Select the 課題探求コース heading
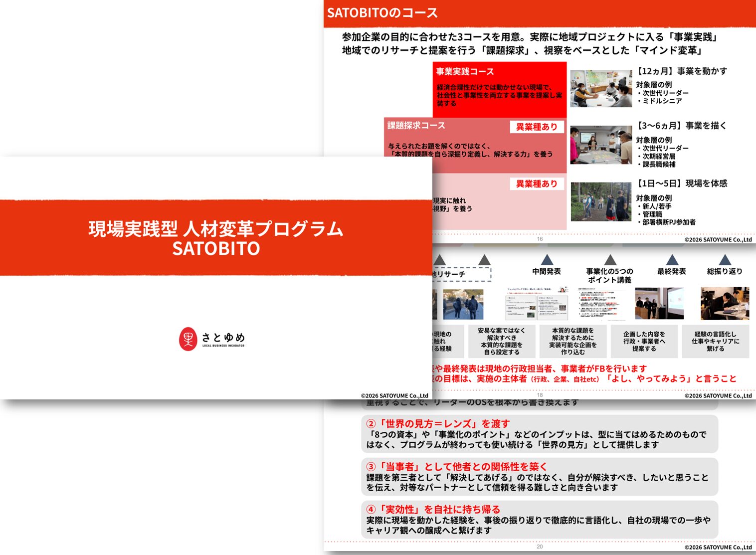 click(416, 126)
